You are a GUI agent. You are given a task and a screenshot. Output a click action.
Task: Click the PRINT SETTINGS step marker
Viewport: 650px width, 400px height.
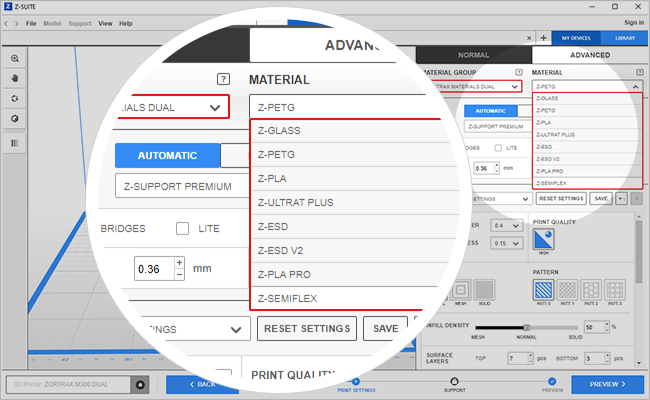356,381
